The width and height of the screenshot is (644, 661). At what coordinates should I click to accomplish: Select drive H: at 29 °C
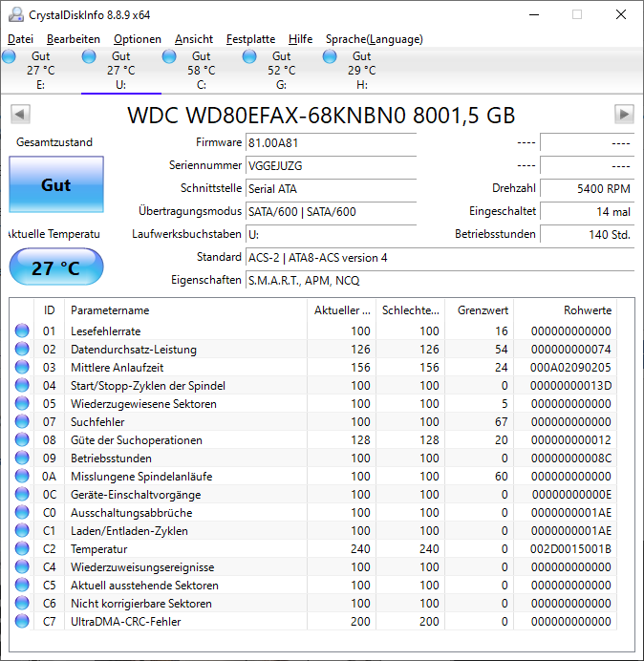tap(361, 71)
